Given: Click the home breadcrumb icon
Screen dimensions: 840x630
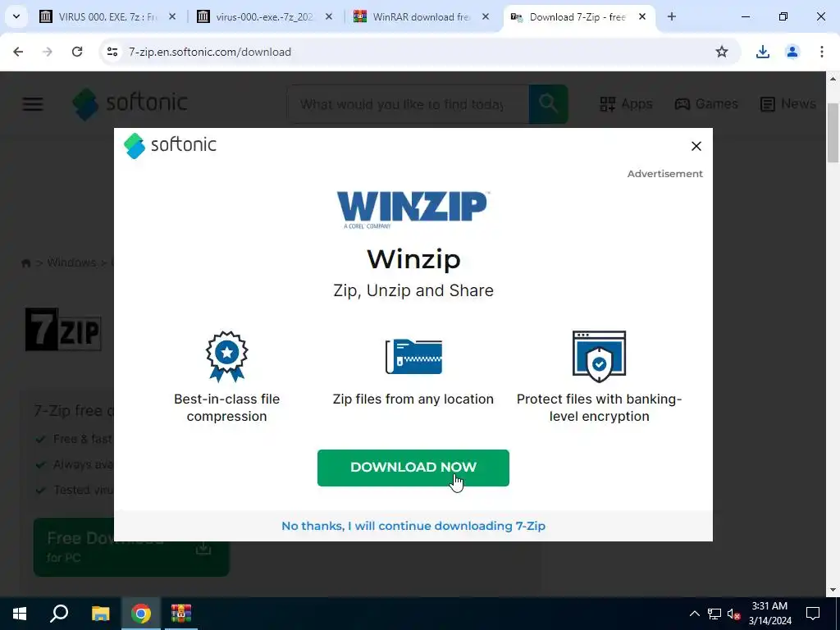Looking at the screenshot, I should pyautogui.click(x=25, y=263).
